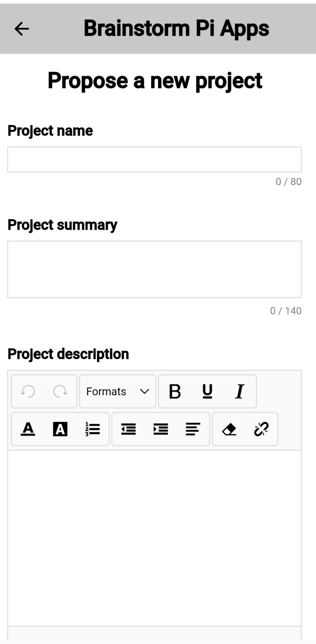Click into the Project summary text box
Image resolution: width=316 pixels, height=644 pixels.
point(154,269)
